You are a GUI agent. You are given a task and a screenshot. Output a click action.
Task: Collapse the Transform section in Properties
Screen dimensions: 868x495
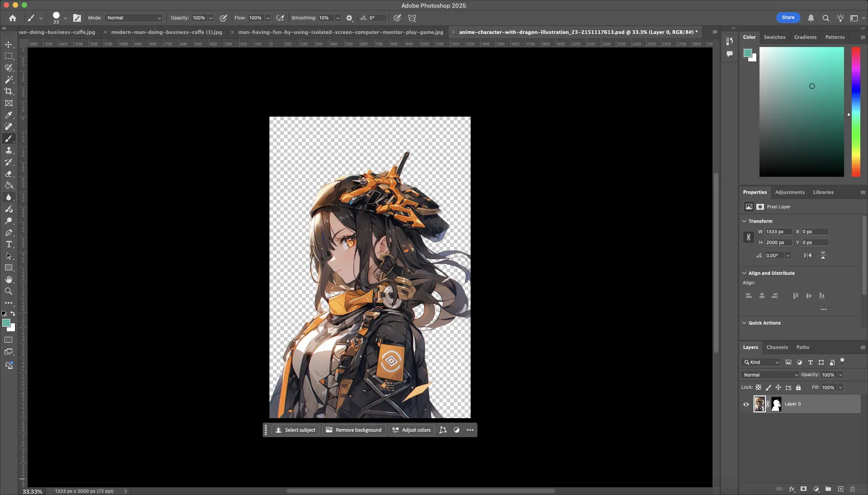744,221
